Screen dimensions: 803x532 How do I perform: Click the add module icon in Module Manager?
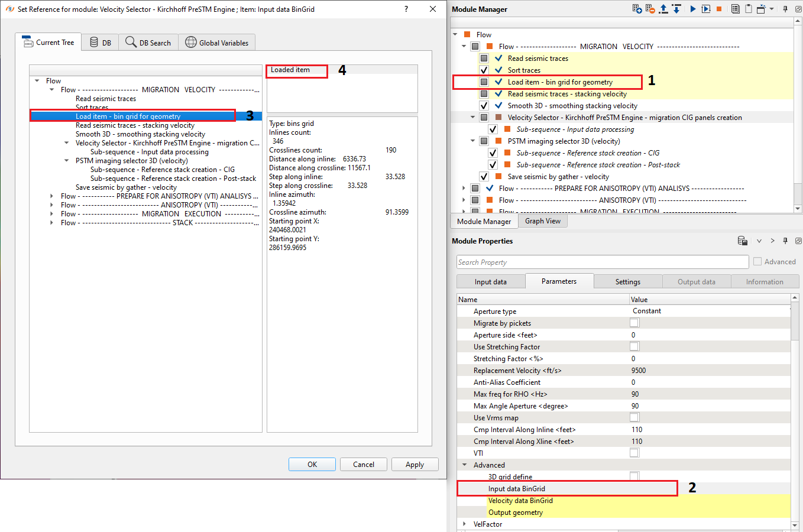tap(637, 9)
